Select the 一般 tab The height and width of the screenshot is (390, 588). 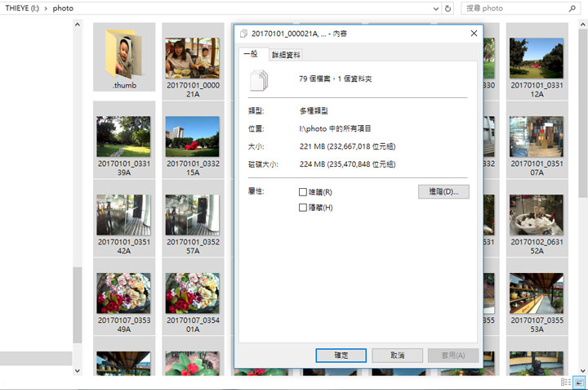point(252,54)
